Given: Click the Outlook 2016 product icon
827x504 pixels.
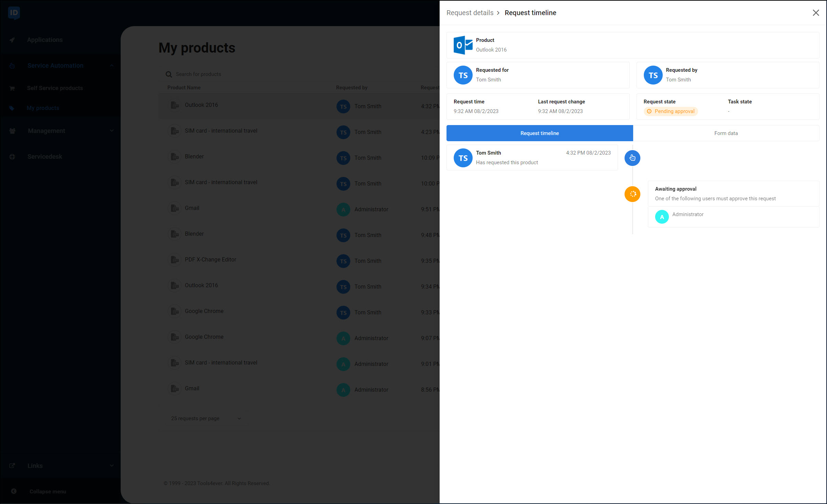Looking at the screenshot, I should click(463, 44).
